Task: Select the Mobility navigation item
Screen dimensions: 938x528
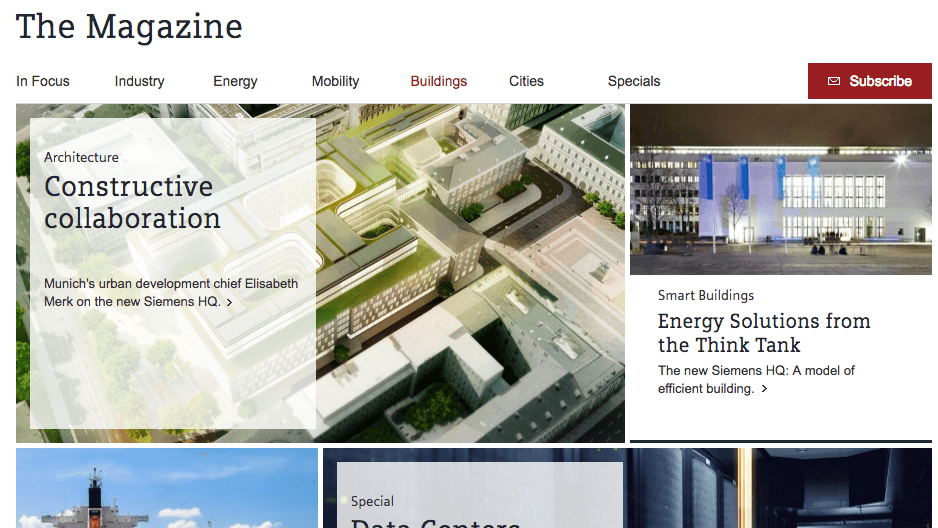Action: 335,81
